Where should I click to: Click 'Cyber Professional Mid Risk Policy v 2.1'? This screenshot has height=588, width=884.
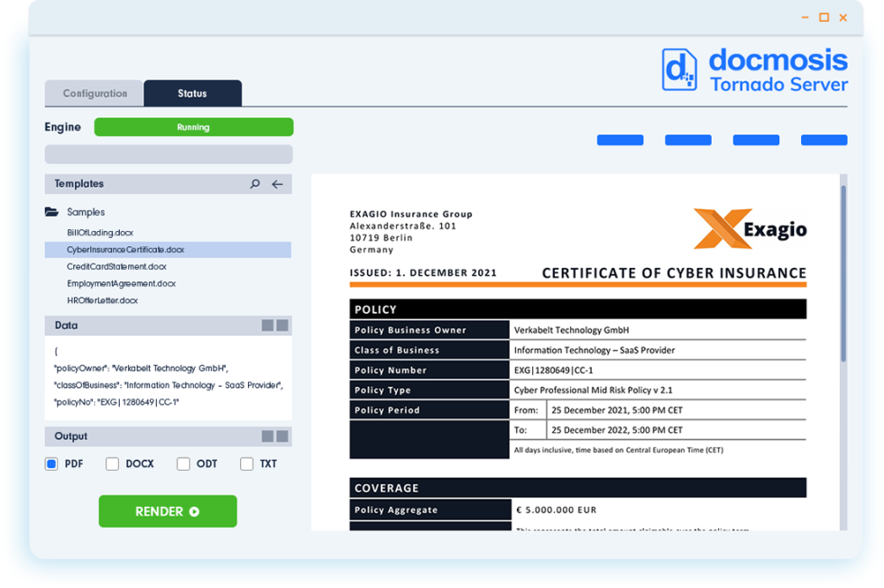point(594,390)
